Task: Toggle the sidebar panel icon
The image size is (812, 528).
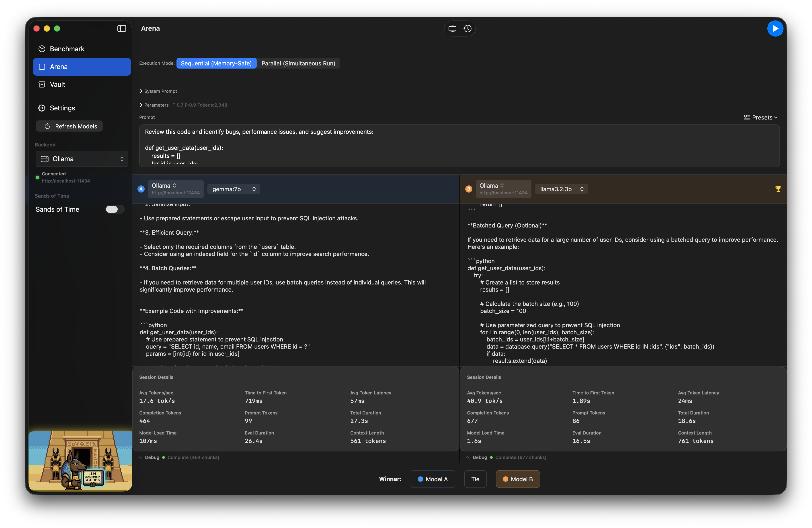Action: pos(122,29)
